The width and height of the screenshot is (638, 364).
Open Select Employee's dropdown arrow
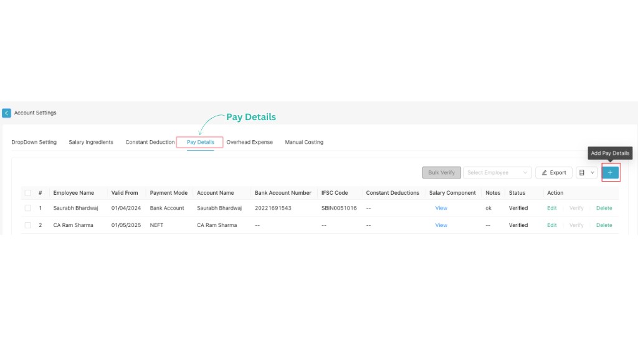click(x=526, y=172)
